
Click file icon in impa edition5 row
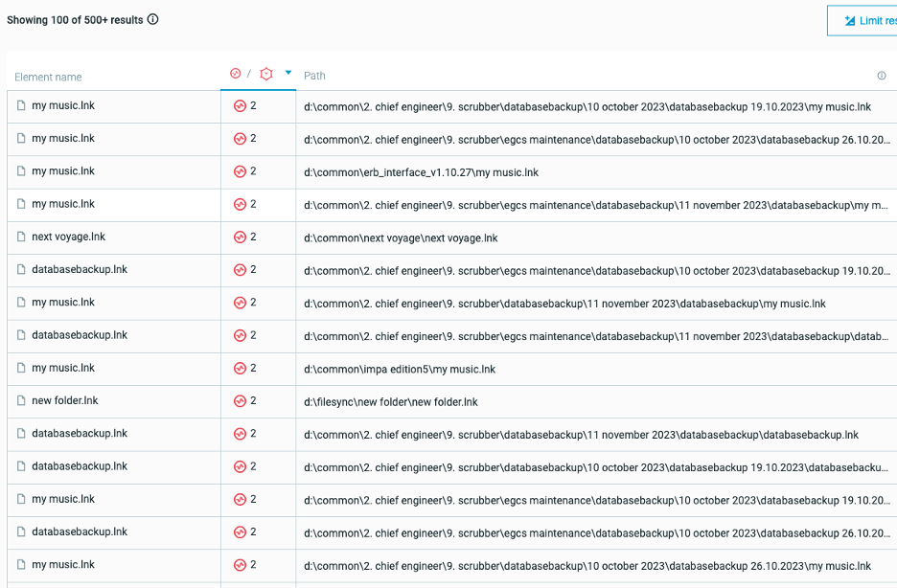coord(21,368)
